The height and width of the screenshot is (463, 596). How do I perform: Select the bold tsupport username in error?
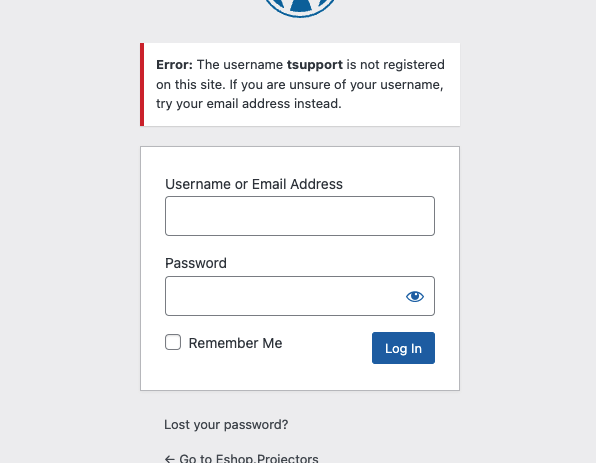[x=315, y=65]
